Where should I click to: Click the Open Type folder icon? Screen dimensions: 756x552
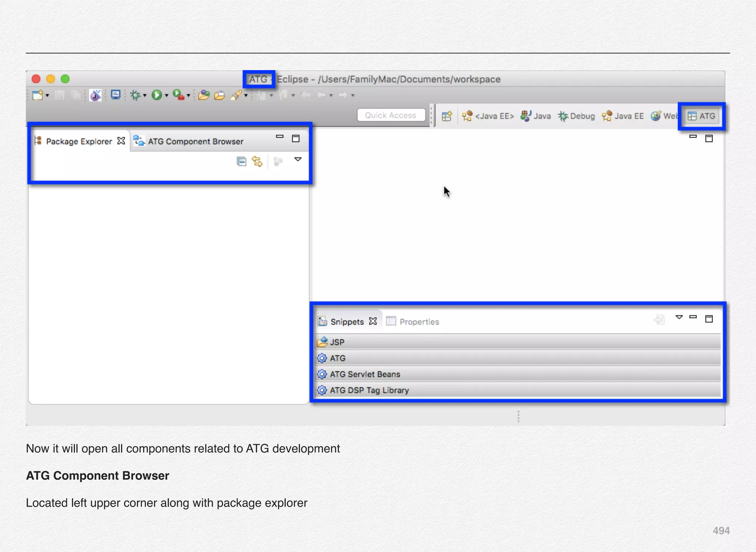(204, 95)
